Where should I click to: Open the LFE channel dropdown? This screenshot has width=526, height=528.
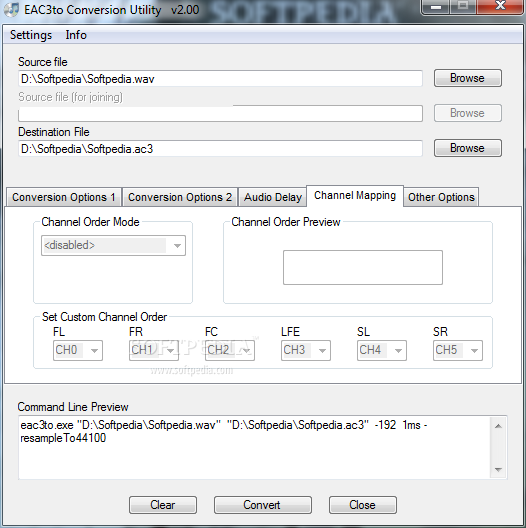coord(306,351)
